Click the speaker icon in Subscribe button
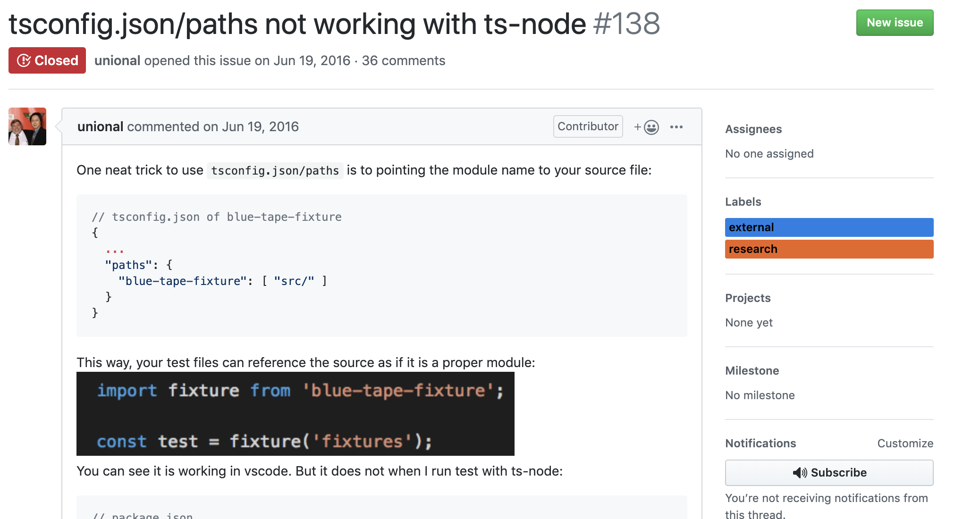The width and height of the screenshot is (980, 519). pyautogui.click(x=799, y=473)
